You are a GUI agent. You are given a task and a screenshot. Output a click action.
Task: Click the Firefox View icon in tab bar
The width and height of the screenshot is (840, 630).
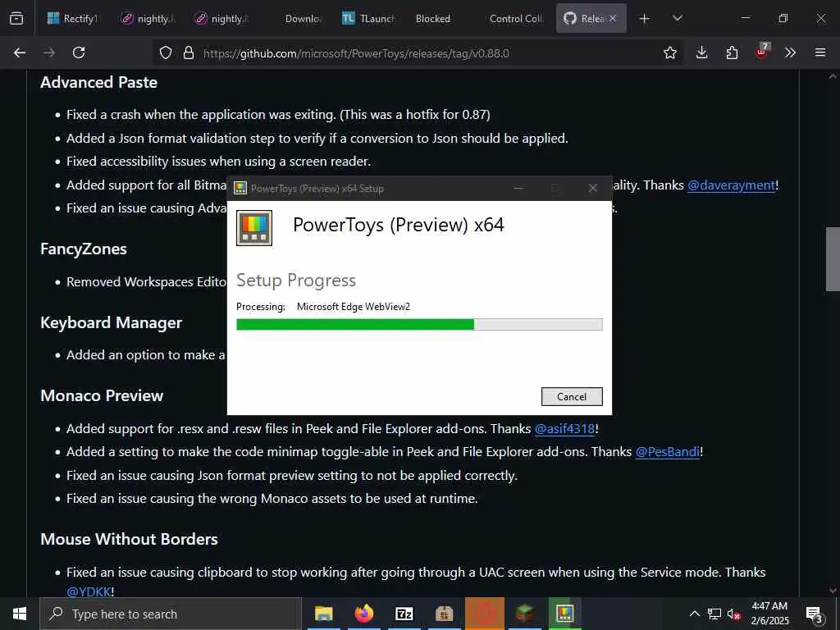click(16, 19)
